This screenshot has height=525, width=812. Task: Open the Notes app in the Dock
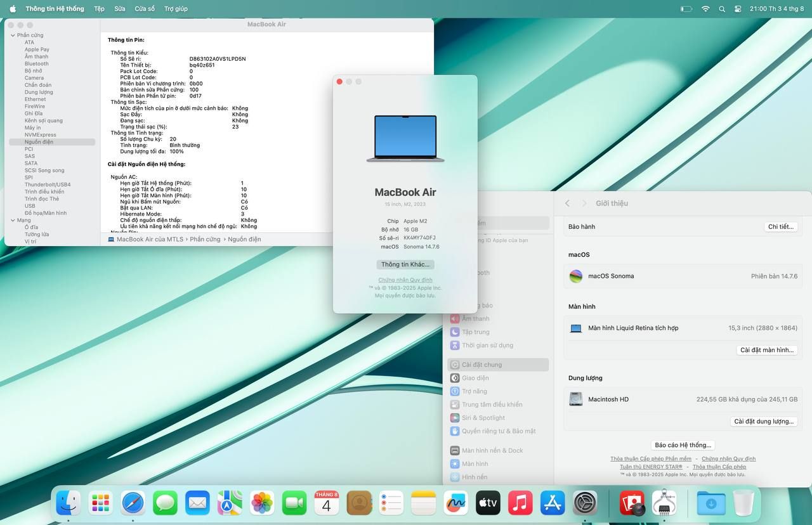(x=424, y=503)
